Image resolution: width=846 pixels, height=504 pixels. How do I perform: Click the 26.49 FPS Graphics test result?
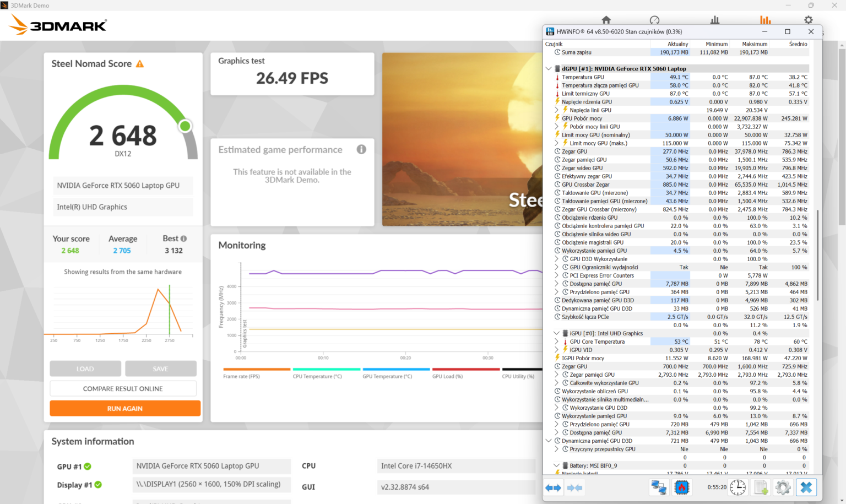point(292,78)
